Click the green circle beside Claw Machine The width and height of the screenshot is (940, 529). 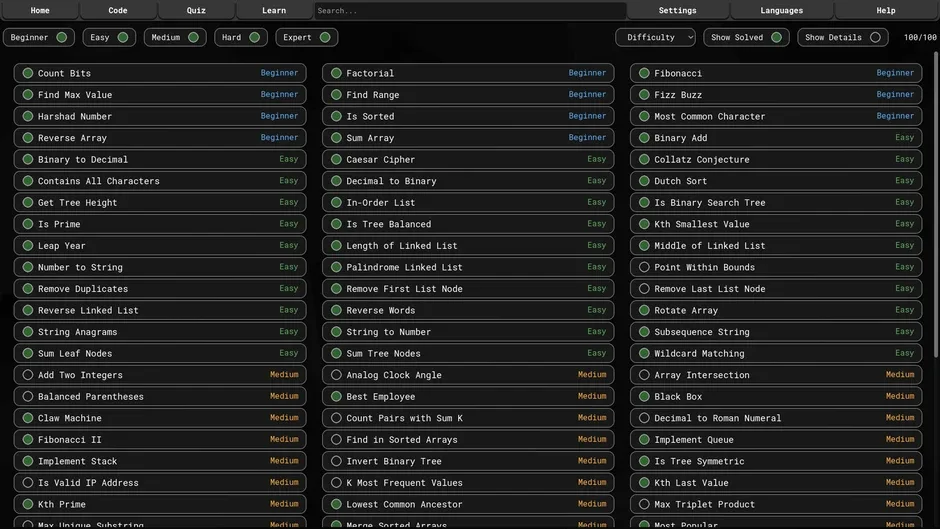(x=28, y=418)
